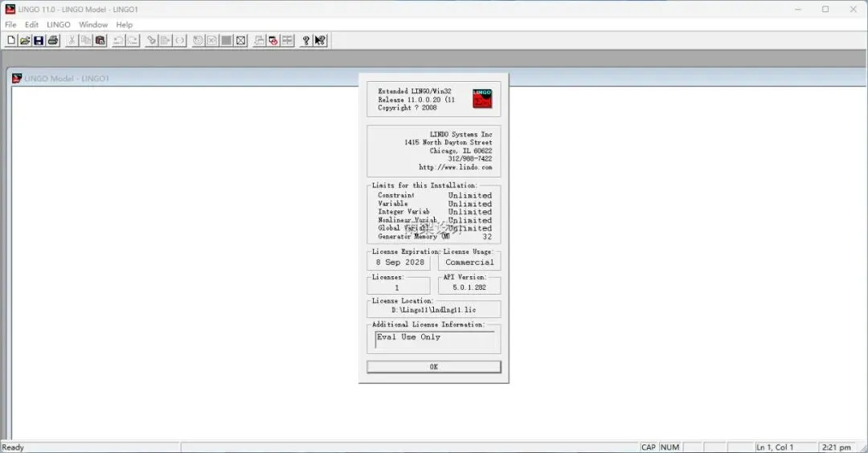Open the Solution report toolbar icon
The width and height of the screenshot is (868, 453).
[212, 40]
